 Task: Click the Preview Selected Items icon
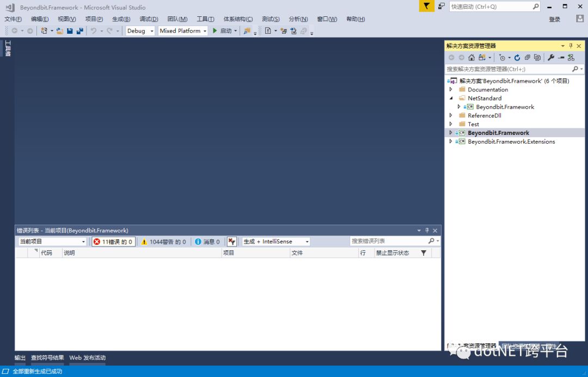561,57
